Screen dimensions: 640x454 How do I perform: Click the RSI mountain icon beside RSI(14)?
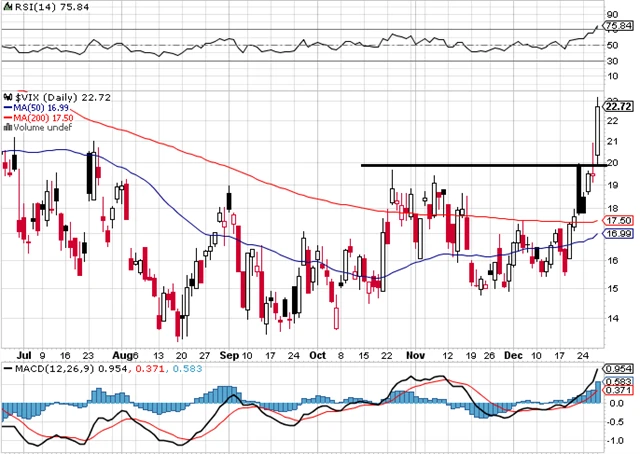pyautogui.click(x=8, y=7)
